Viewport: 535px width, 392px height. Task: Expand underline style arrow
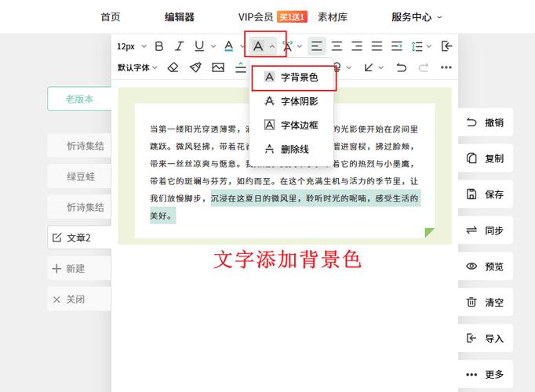[x=213, y=46]
